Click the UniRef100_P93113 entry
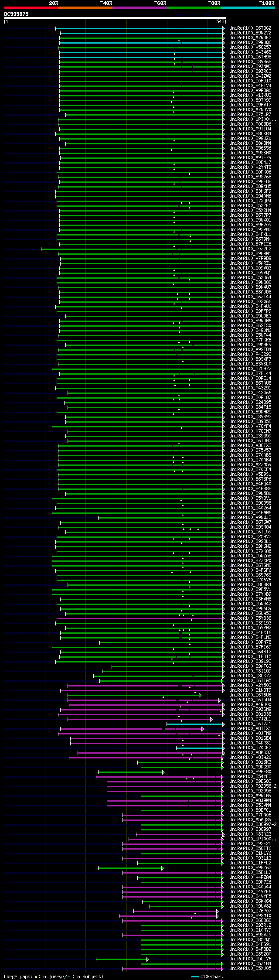 point(250,858)
